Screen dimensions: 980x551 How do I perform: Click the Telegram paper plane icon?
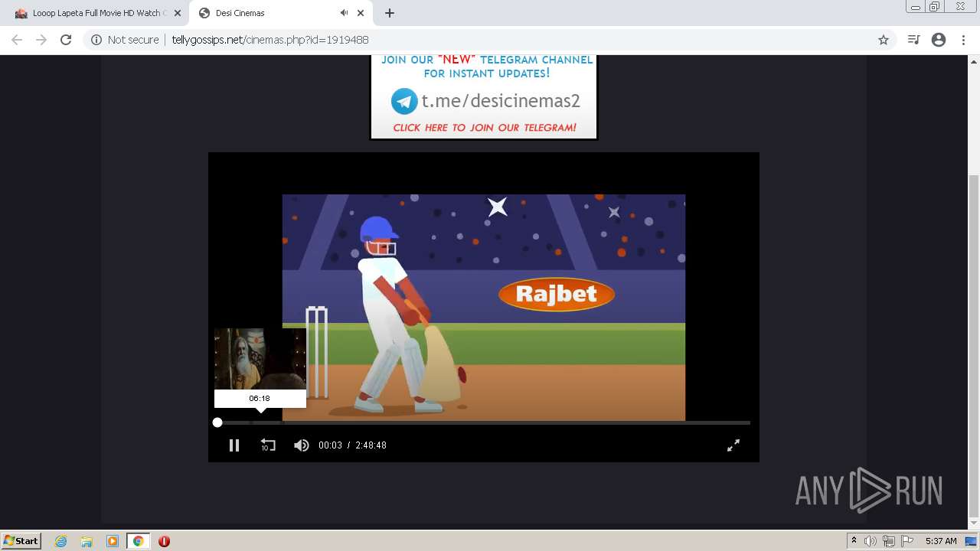pos(404,101)
